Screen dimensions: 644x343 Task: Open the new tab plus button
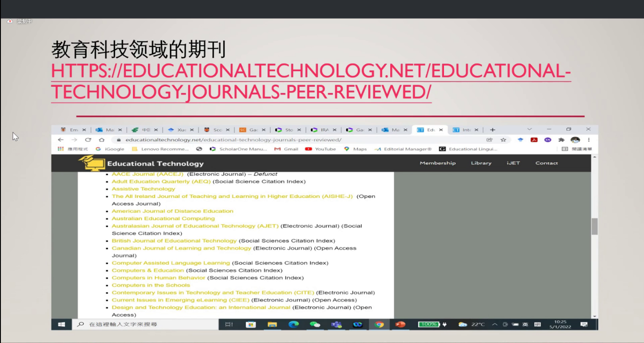(492, 130)
